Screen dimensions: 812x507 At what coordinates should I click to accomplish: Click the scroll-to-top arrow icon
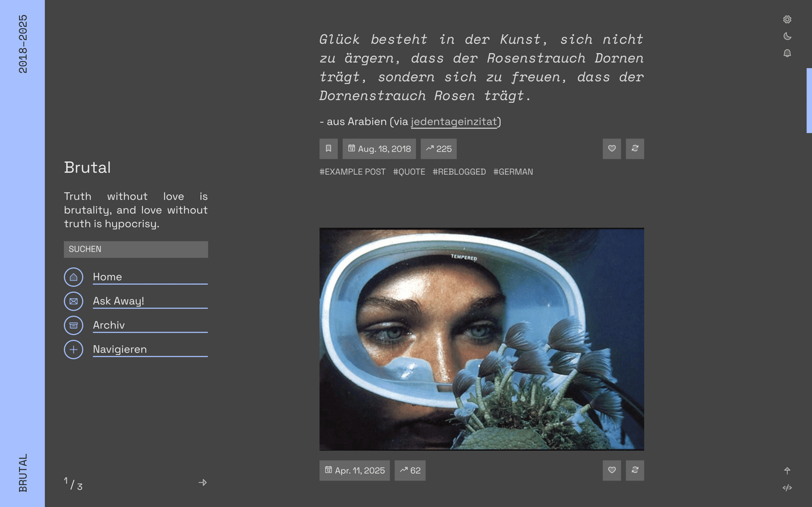point(787,471)
